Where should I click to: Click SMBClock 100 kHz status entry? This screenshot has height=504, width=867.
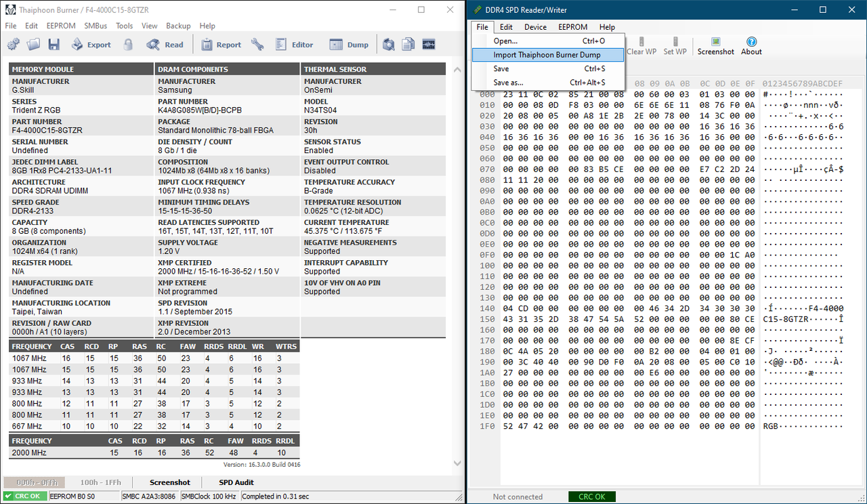coord(208,497)
